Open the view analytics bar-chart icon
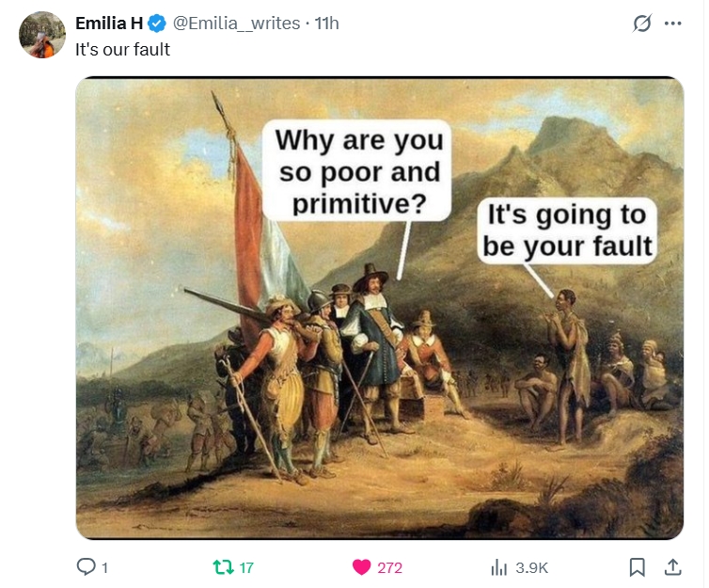This screenshot has height=588, width=709. [x=499, y=566]
